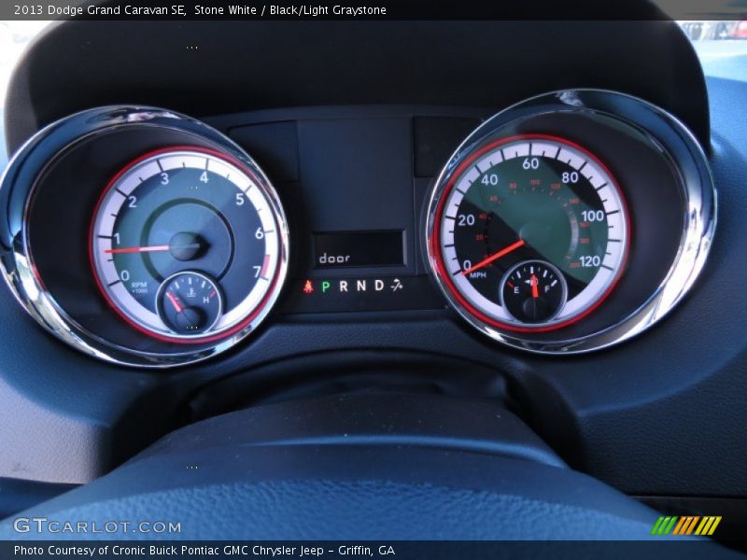Click the MPH label on speedometer

pos(478,275)
